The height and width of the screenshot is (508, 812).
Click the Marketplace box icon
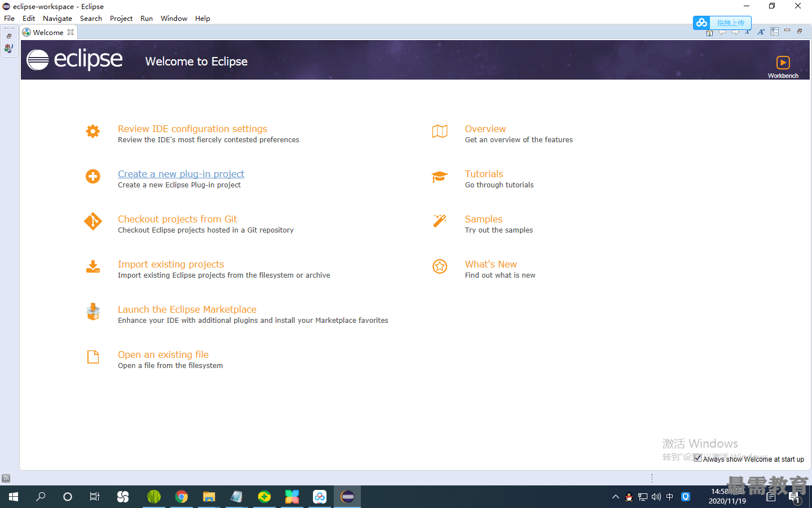(x=93, y=312)
